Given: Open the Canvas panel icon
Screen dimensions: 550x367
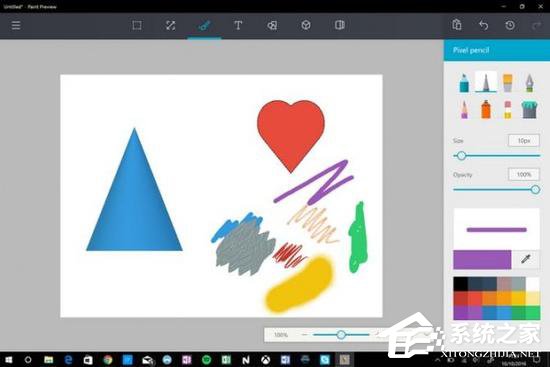Looking at the screenshot, I should 340,25.
